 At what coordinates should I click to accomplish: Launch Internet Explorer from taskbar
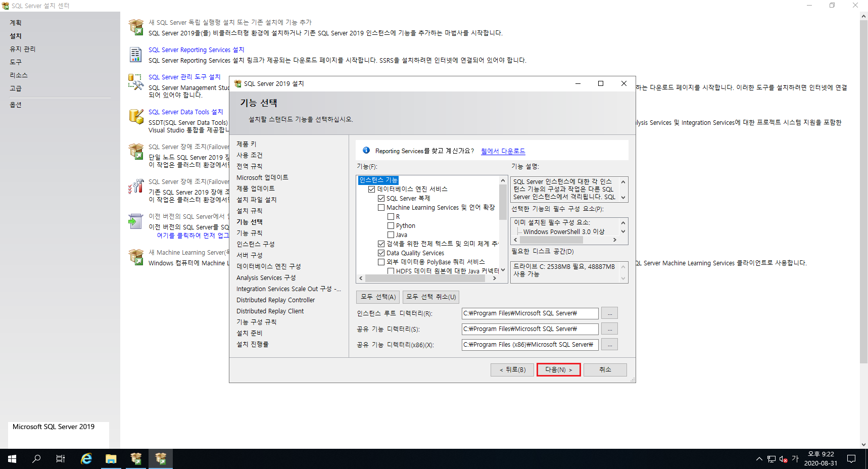(x=86, y=459)
